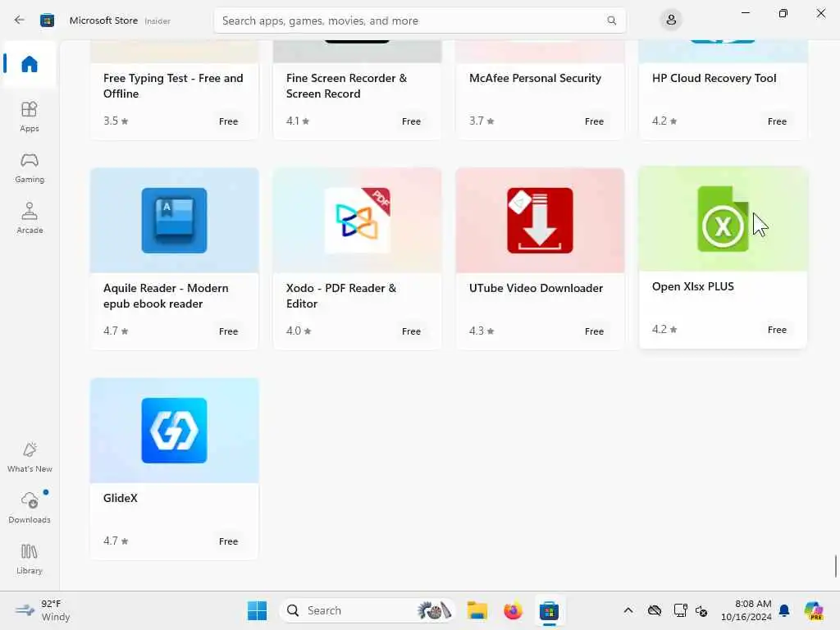
Task: Click Free label on McAfee card
Action: coord(594,121)
